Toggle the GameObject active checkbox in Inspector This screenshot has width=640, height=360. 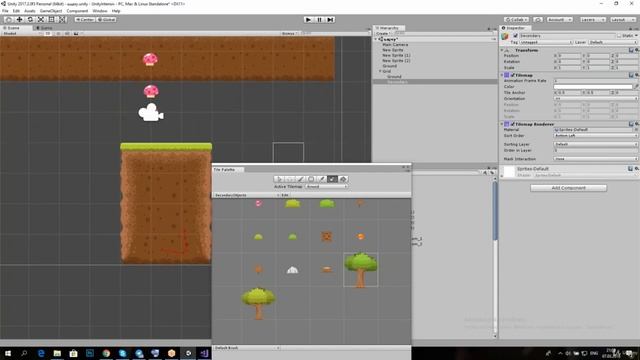(x=515, y=36)
